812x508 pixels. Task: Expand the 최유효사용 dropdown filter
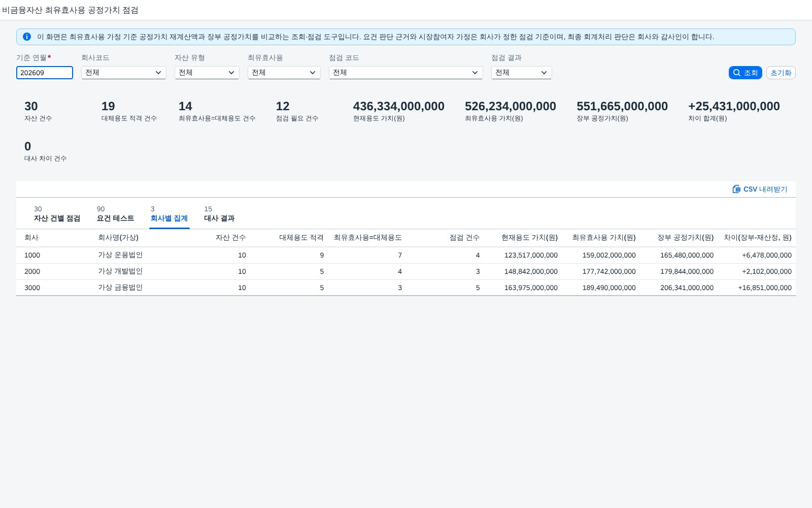(284, 73)
